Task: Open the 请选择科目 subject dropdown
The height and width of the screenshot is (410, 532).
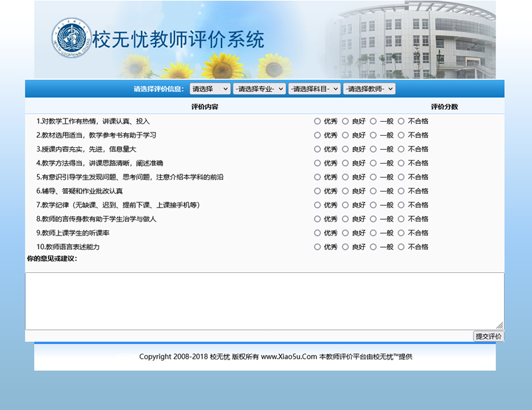Action: (314, 88)
